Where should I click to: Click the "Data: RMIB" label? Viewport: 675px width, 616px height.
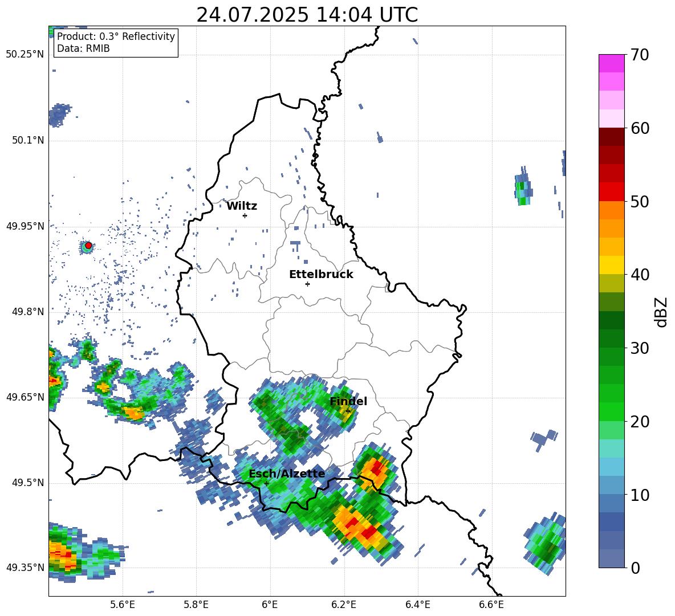pos(83,48)
